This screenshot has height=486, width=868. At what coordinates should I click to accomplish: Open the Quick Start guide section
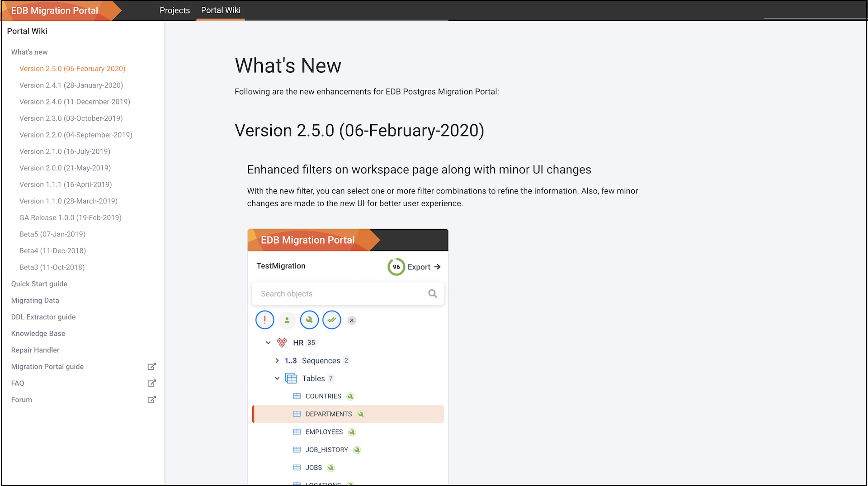pos(39,284)
